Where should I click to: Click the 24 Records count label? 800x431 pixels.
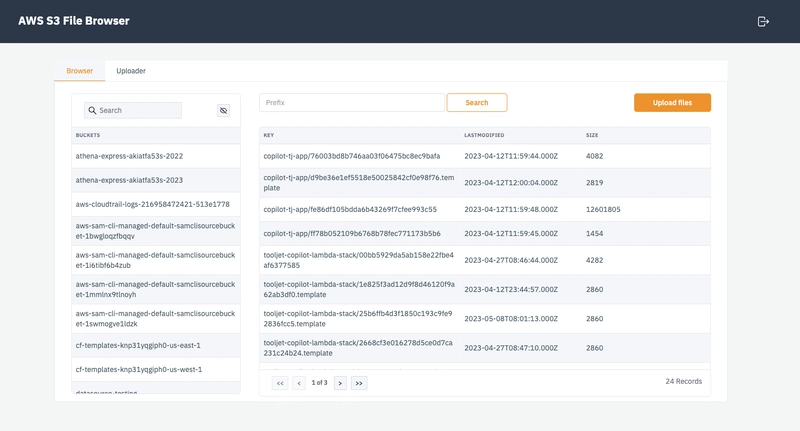[684, 381]
